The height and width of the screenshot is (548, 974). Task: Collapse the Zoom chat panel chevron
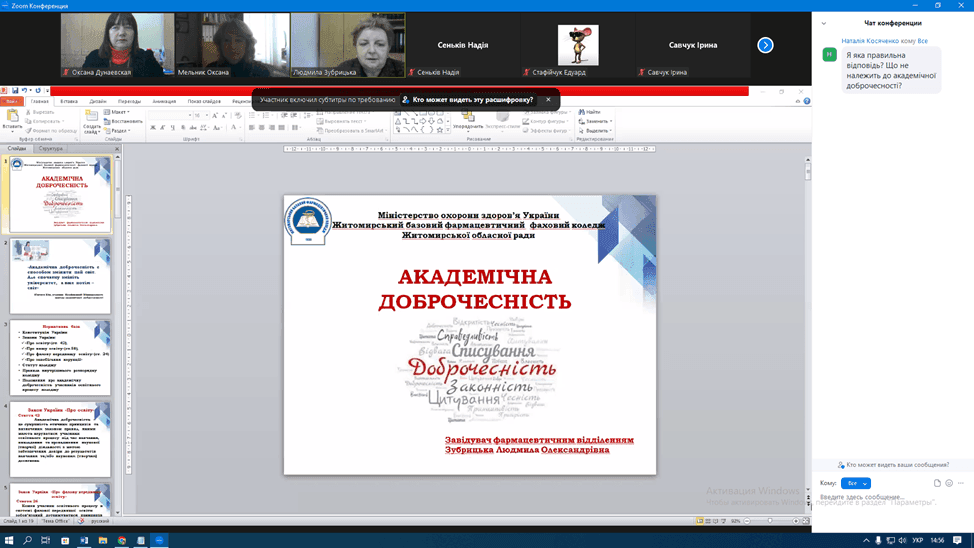(x=824, y=24)
